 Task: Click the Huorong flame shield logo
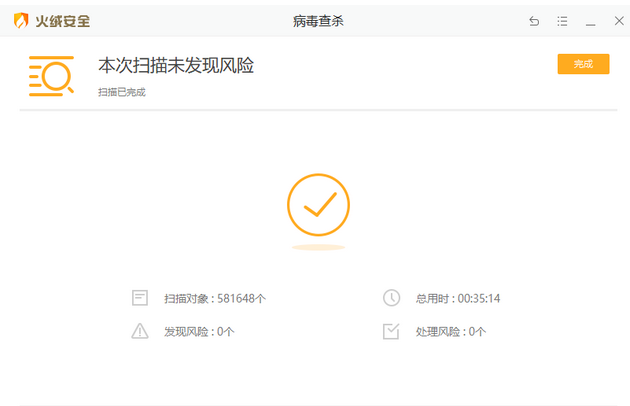coord(21,20)
